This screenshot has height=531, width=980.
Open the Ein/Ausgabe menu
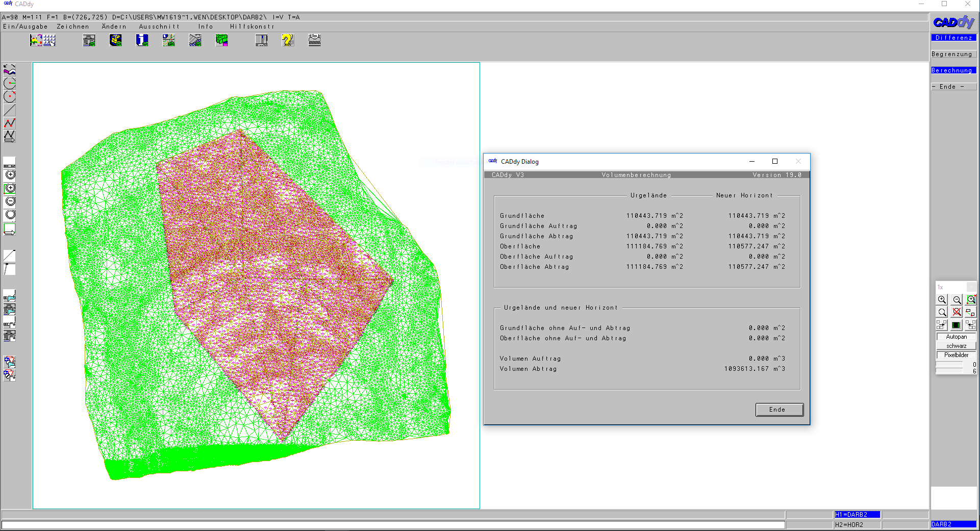[x=25, y=27]
